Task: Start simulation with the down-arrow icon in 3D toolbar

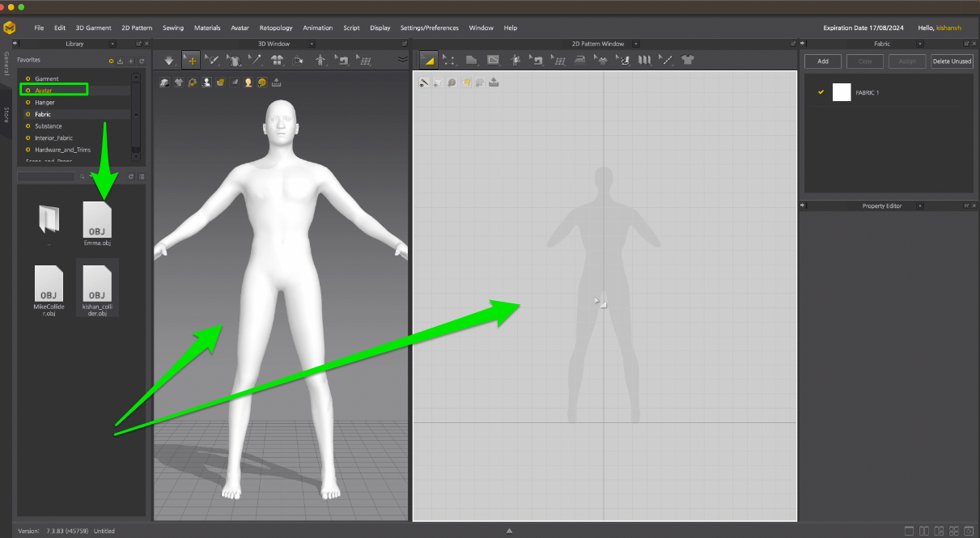Action: point(169,60)
